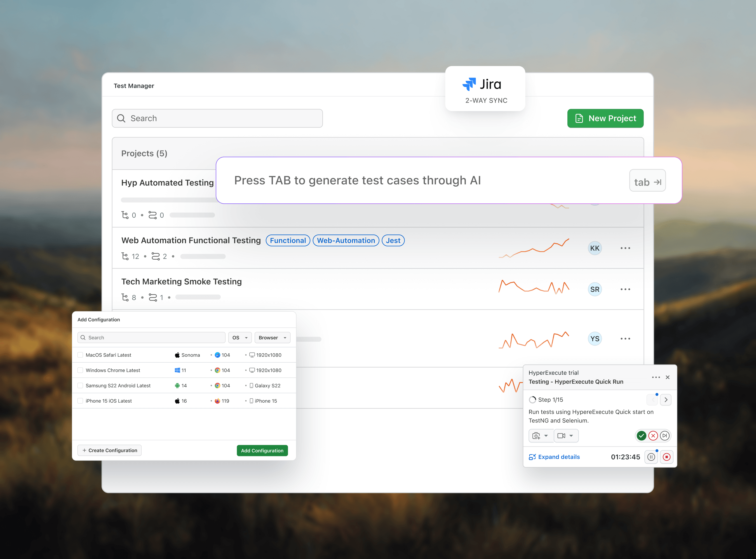Image resolution: width=756 pixels, height=559 pixels.
Task: Open more options for Web Automation Functional Testing
Action: (625, 248)
